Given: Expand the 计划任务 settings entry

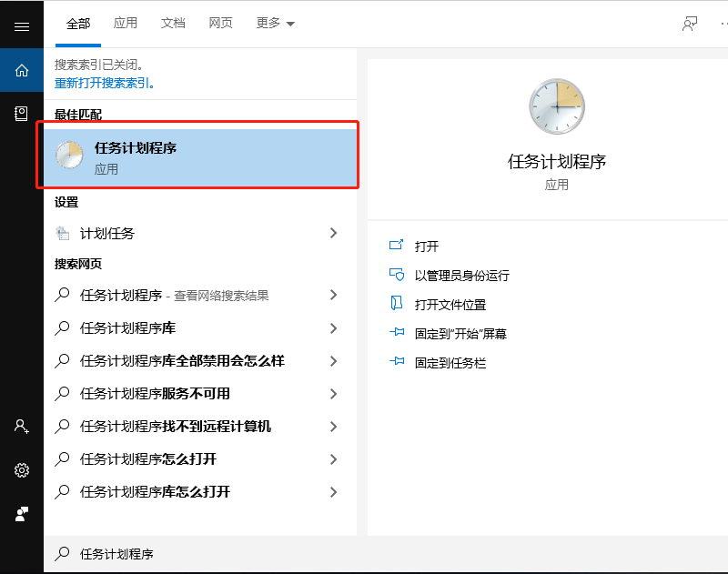Looking at the screenshot, I should point(333,233).
